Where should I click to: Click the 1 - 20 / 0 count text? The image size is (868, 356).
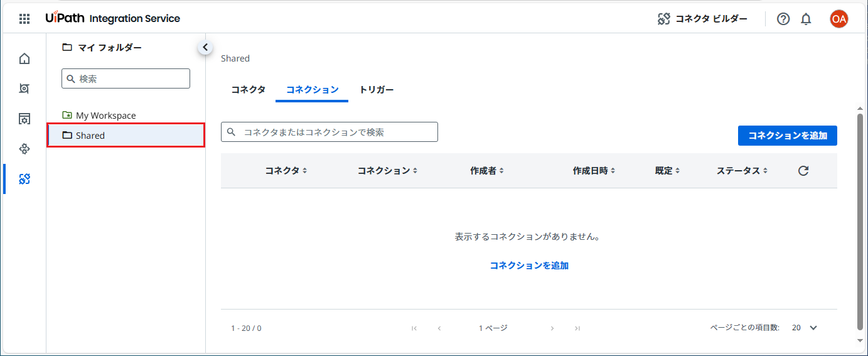tap(246, 328)
